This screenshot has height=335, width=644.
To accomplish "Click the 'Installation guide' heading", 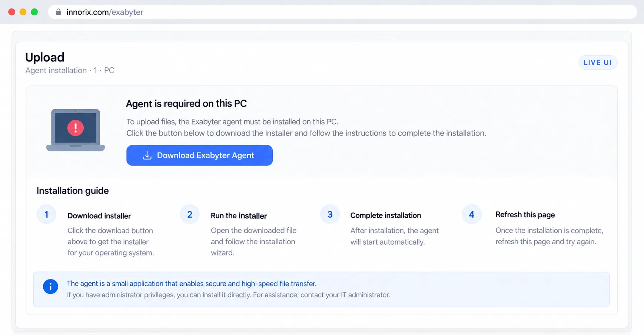I will tap(73, 191).
